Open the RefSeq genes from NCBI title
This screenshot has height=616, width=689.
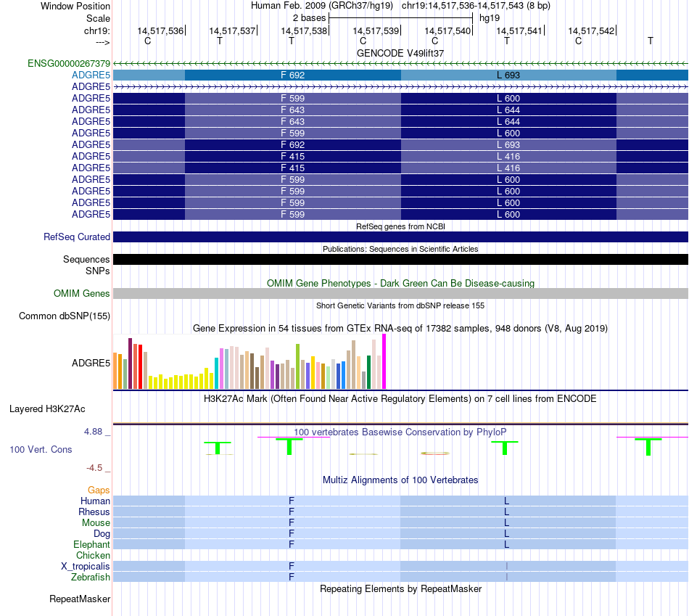(400, 226)
